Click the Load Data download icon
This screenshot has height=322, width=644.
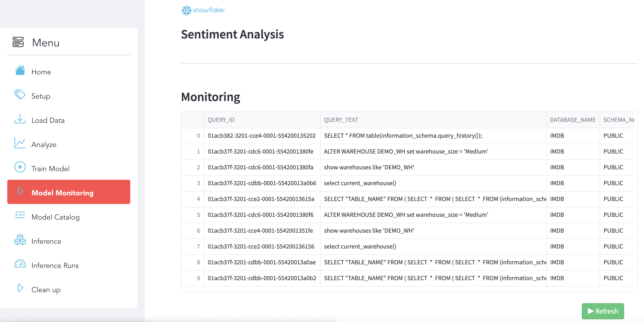coord(20,119)
